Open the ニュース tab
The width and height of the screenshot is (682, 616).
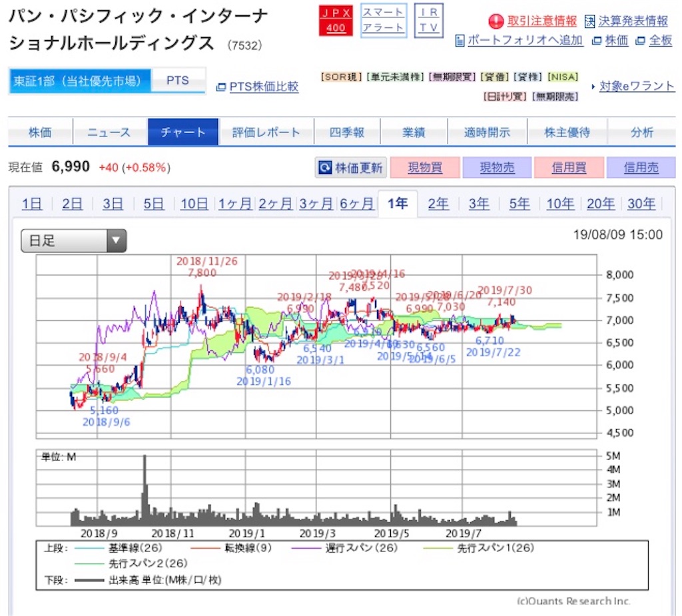(x=109, y=132)
